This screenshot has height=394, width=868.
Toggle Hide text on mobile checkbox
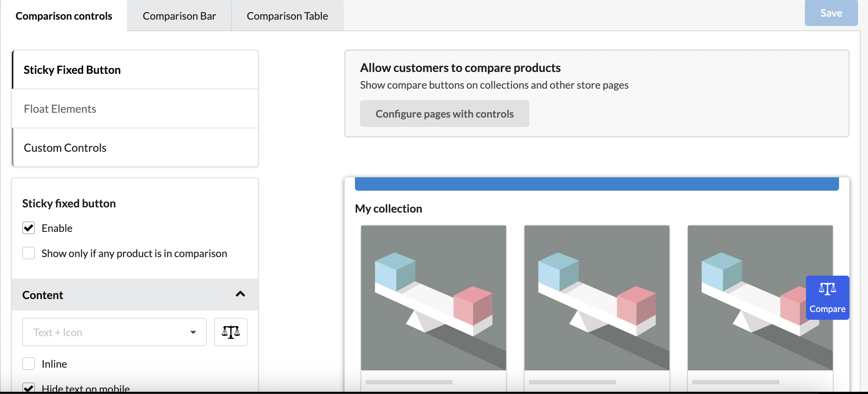coord(29,388)
